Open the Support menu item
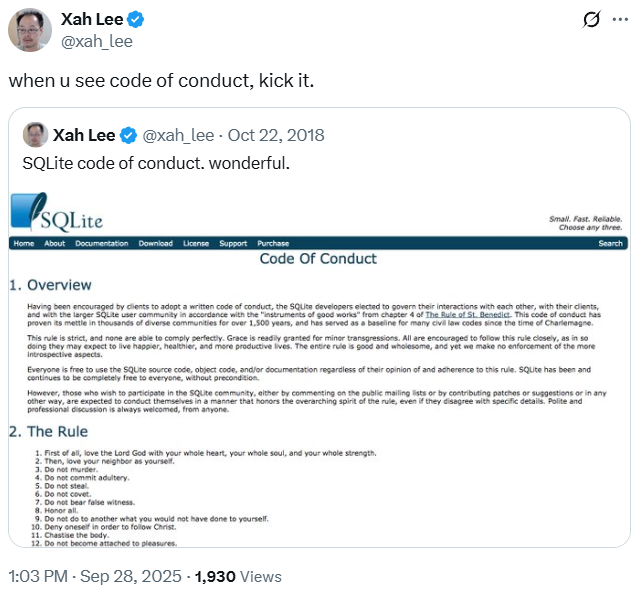641x602 pixels. (233, 243)
